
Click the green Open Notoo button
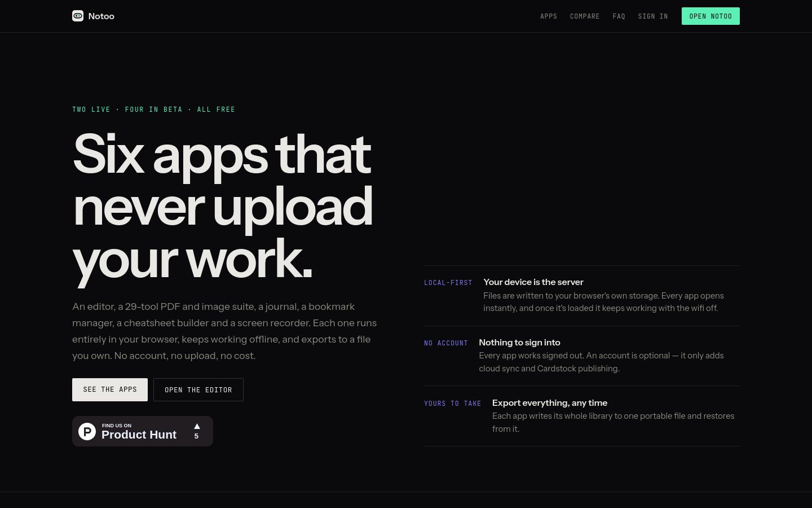pos(710,16)
